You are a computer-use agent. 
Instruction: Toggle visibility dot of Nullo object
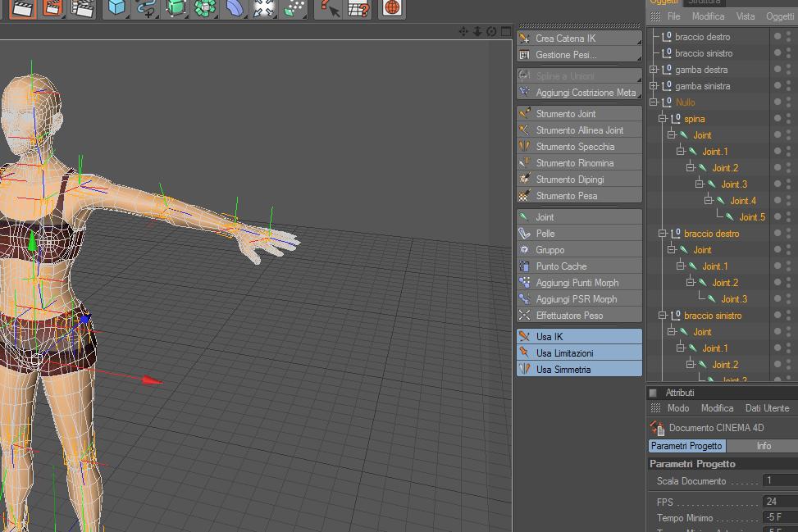tap(777, 102)
